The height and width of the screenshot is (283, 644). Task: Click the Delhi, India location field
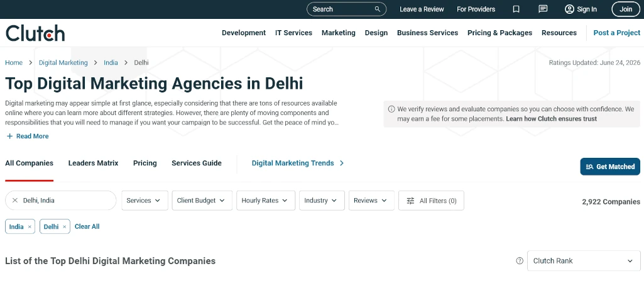tap(61, 201)
